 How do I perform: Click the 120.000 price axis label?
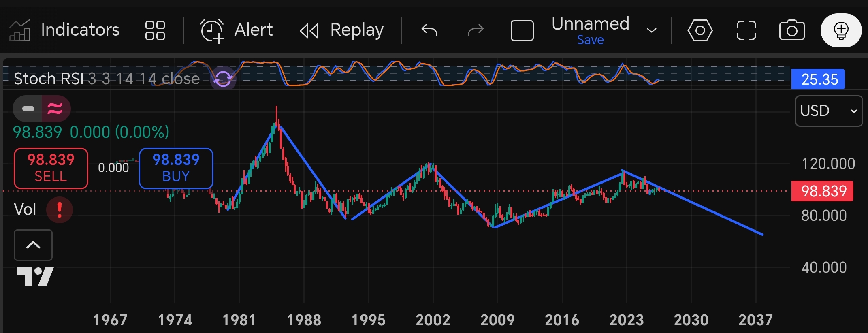point(828,164)
